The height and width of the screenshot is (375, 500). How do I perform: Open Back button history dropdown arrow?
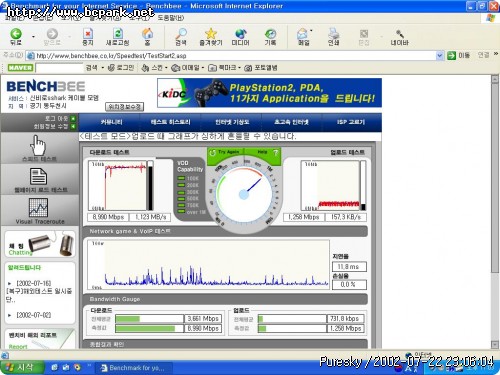coord(33,37)
